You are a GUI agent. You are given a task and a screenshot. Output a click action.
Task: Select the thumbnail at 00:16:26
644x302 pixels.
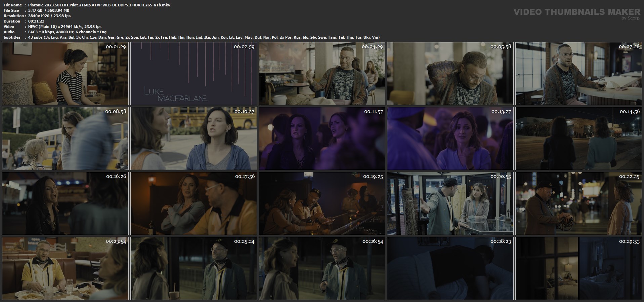pyautogui.click(x=65, y=203)
